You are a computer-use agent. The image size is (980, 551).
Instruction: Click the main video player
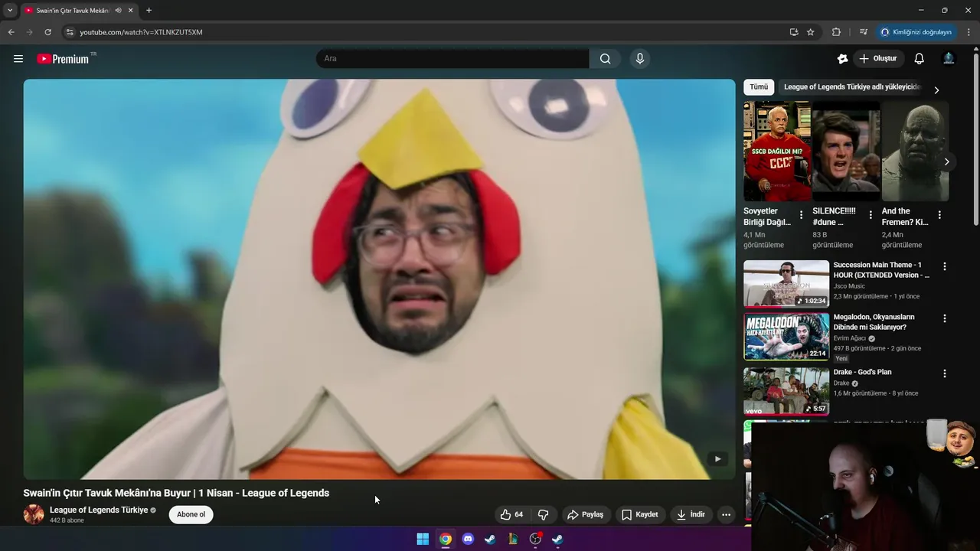click(379, 279)
